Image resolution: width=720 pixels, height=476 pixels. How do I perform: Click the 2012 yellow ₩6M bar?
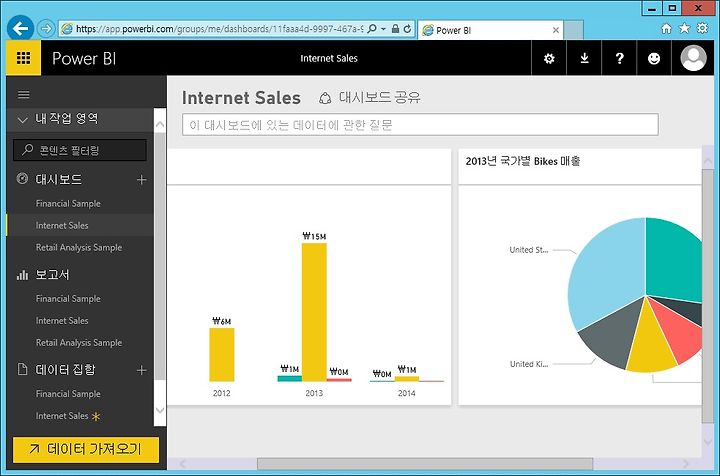coord(222,354)
